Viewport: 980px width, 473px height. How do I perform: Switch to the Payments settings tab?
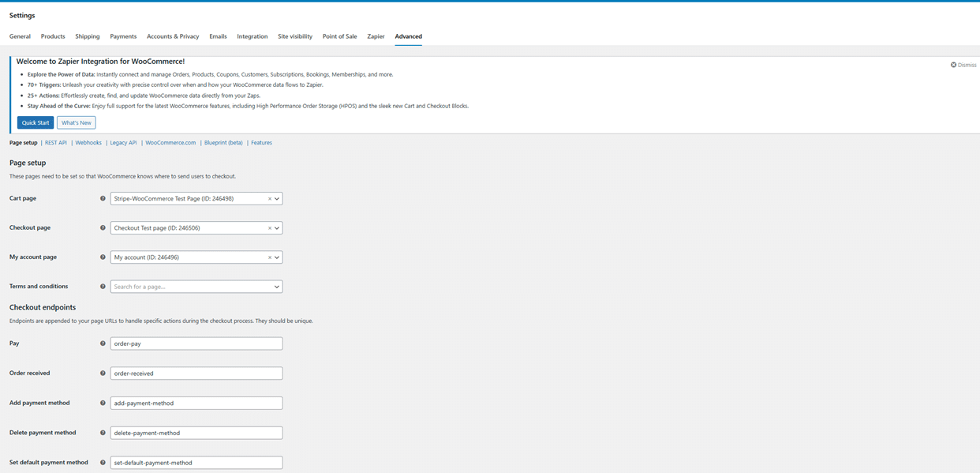(x=123, y=36)
